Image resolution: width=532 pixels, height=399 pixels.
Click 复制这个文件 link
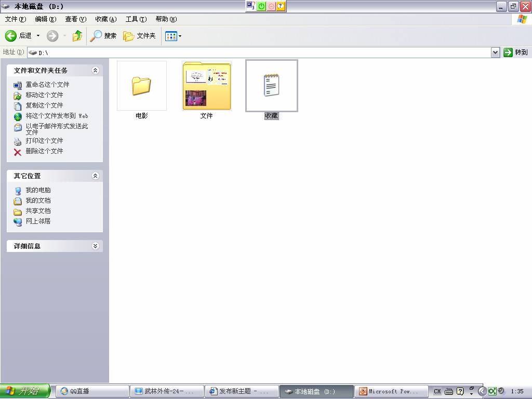coord(45,105)
